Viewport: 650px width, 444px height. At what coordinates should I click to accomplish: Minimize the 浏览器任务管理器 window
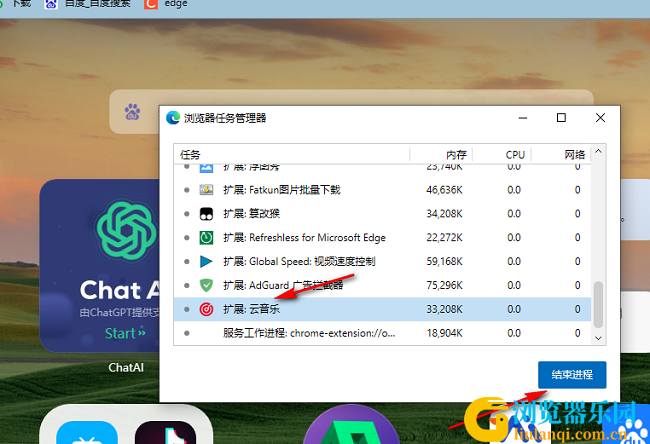(x=523, y=118)
